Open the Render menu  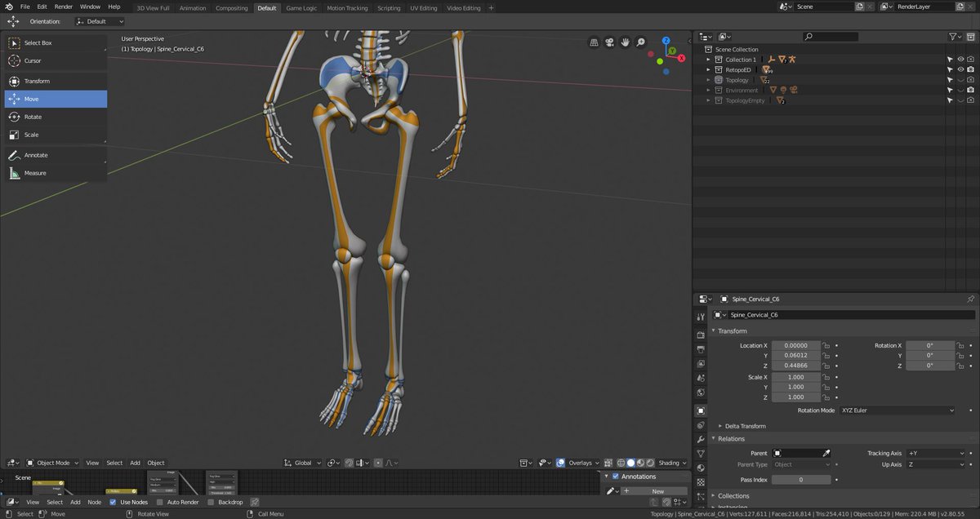tap(64, 7)
